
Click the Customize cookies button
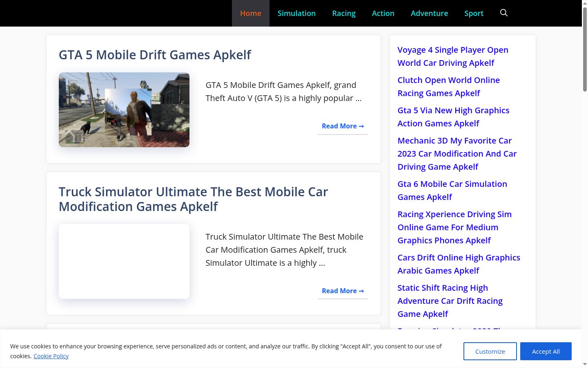click(x=490, y=351)
